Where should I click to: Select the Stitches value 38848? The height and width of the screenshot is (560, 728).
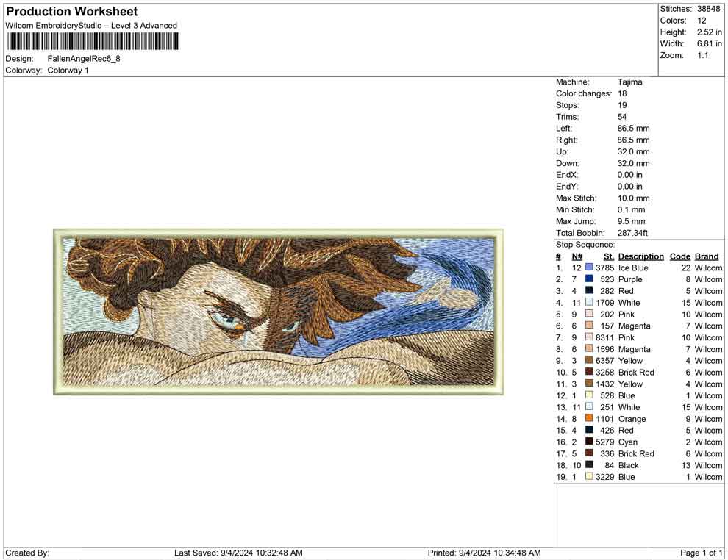pyautogui.click(x=708, y=9)
